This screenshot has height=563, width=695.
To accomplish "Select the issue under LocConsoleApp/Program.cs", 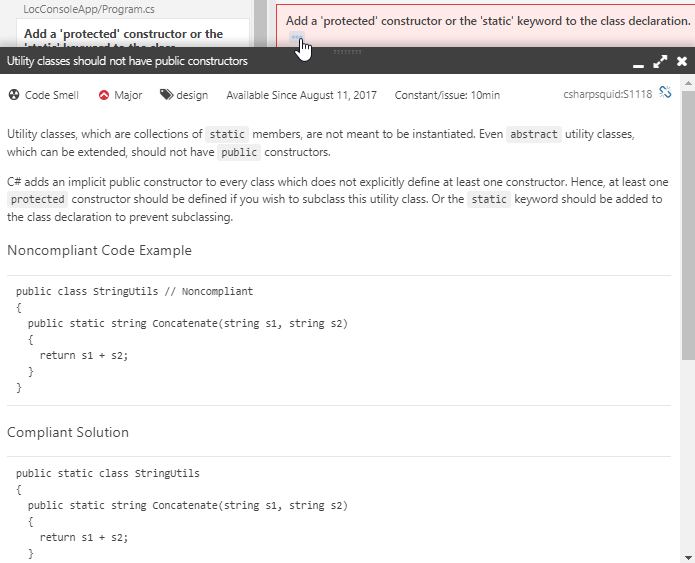I will click(x=133, y=34).
